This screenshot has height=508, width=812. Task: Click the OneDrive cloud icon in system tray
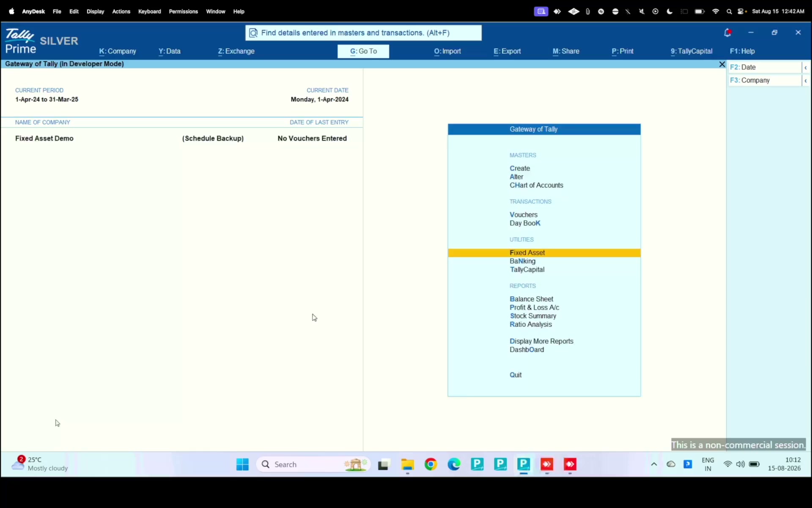click(x=671, y=464)
